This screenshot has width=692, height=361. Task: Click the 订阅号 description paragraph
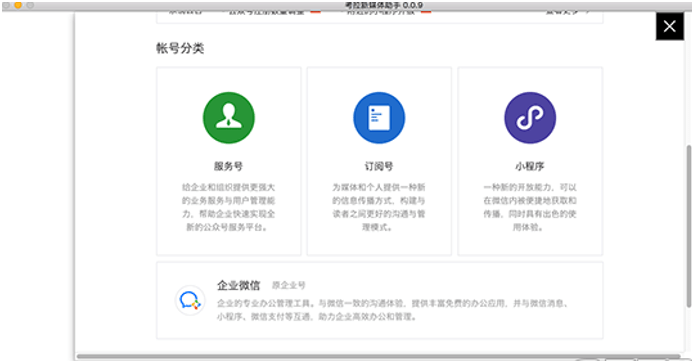[x=379, y=207]
